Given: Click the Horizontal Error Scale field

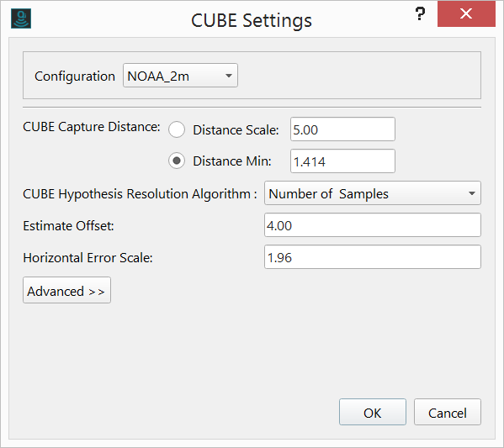Looking at the screenshot, I should [x=373, y=257].
